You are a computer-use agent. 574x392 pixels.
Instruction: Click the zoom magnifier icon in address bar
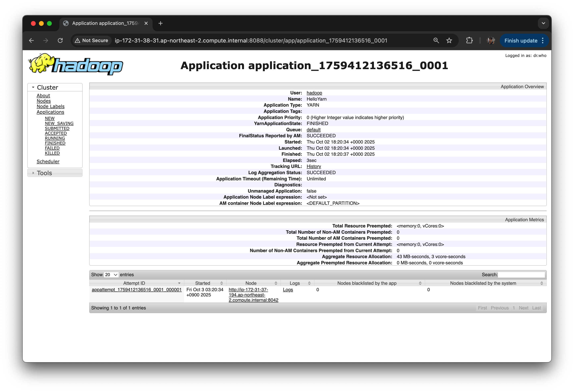[x=436, y=40]
